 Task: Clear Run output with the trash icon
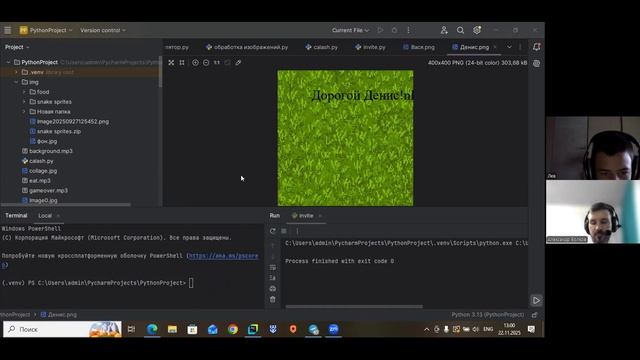(x=273, y=299)
